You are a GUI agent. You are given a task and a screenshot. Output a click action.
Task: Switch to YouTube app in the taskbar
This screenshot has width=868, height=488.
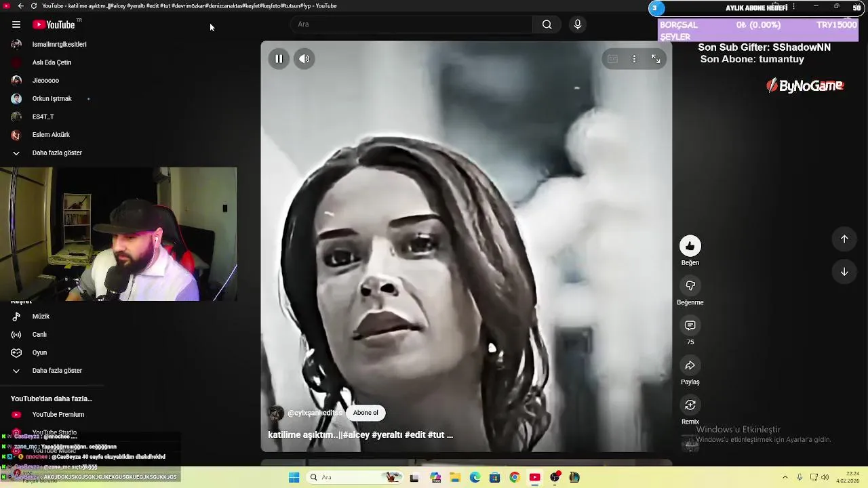pos(534,478)
